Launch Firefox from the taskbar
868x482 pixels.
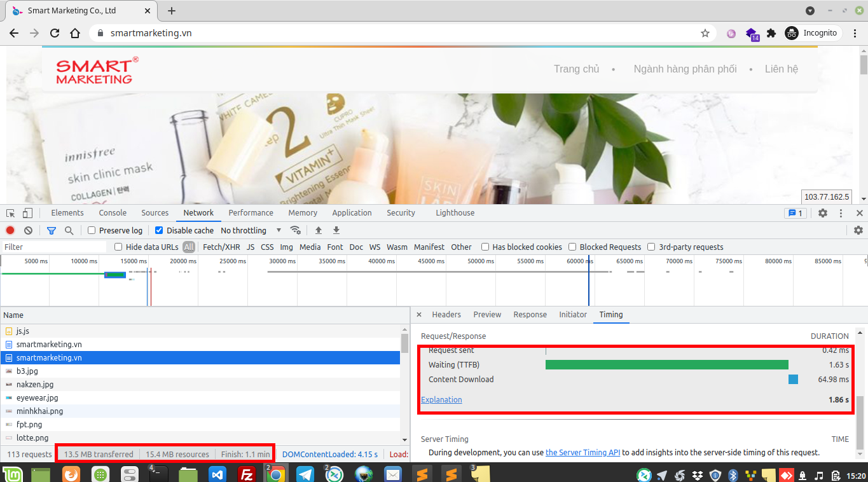tap(71, 474)
